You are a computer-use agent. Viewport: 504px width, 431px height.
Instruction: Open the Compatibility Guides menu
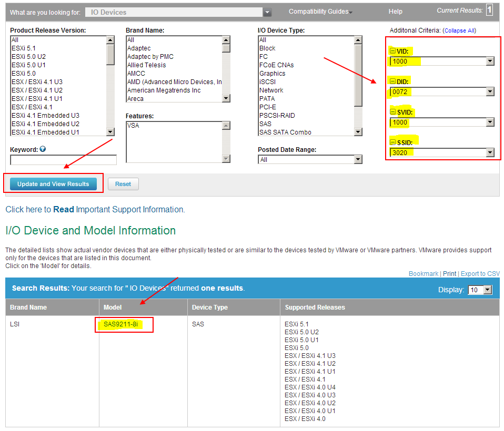(320, 12)
